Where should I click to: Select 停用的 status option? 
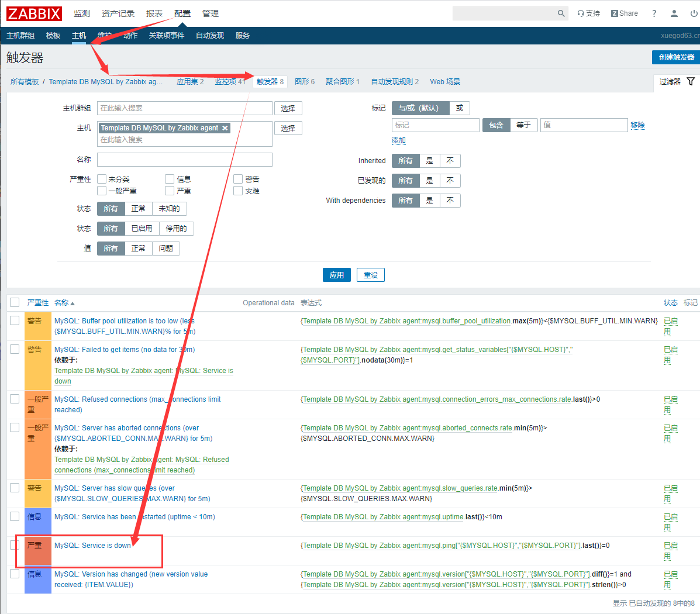point(177,229)
